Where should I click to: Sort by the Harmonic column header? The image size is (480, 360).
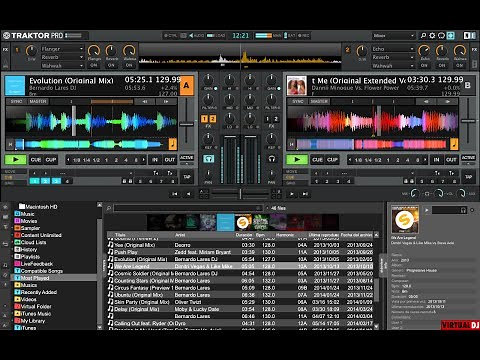pos(285,235)
